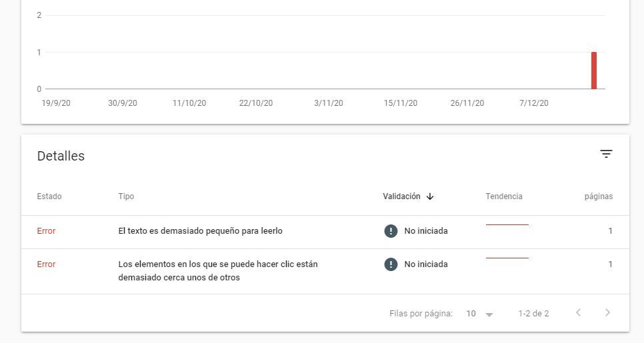The width and height of the screenshot is (644, 343).
Task: Click chart date label 22/10/20
Action: pyautogui.click(x=256, y=103)
